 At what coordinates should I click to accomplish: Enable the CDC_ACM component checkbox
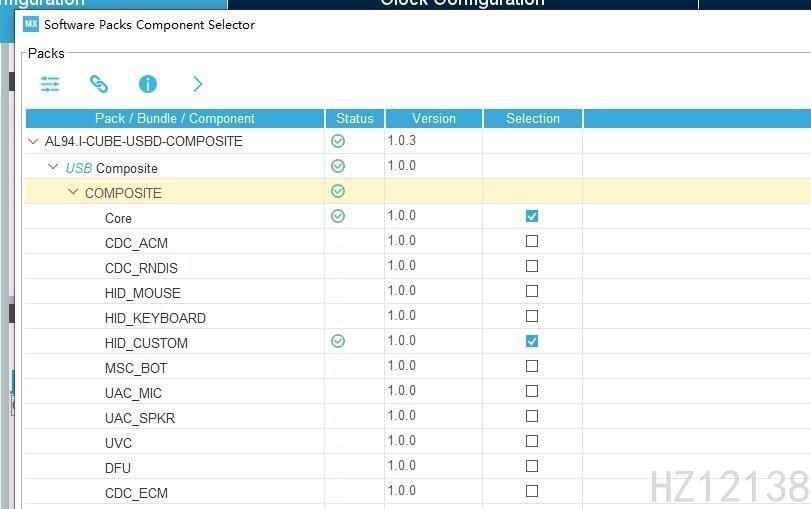click(532, 241)
